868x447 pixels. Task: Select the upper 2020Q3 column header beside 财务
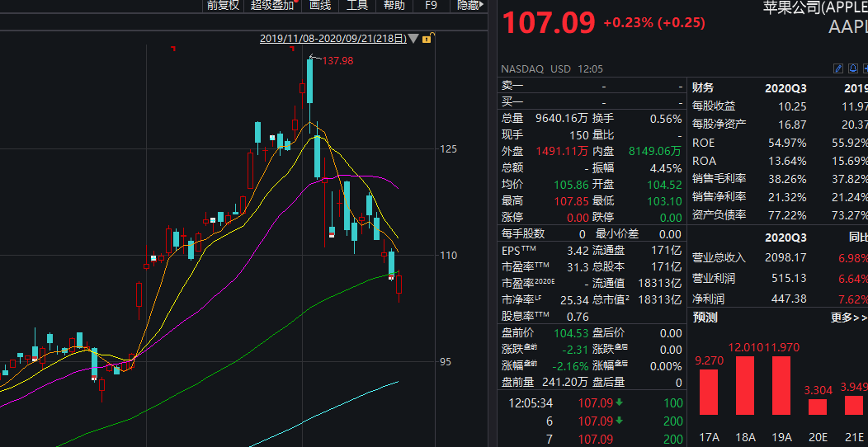pos(785,88)
